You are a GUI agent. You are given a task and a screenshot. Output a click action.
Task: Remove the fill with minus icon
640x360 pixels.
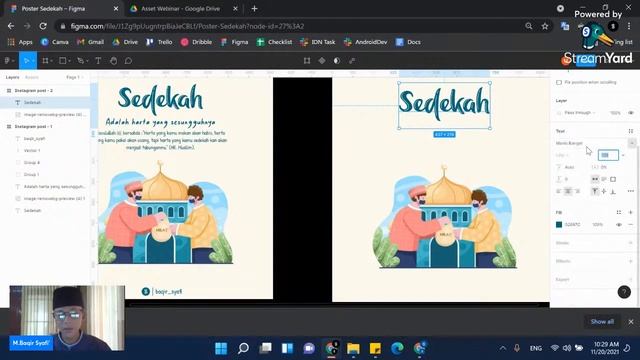tap(631, 224)
